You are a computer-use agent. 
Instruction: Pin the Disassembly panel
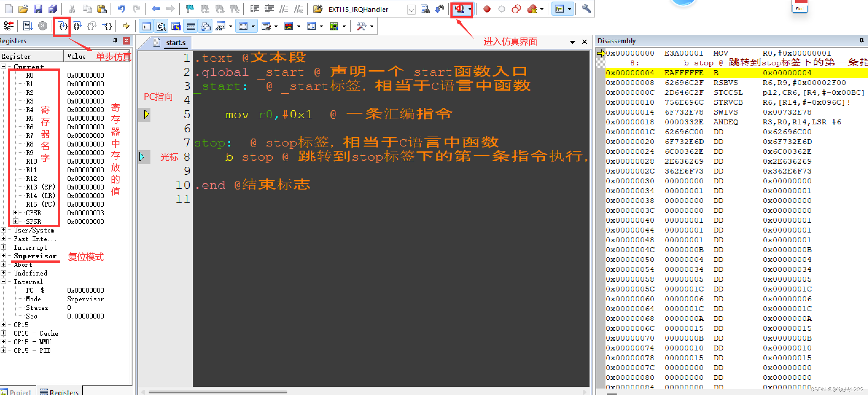click(x=862, y=41)
